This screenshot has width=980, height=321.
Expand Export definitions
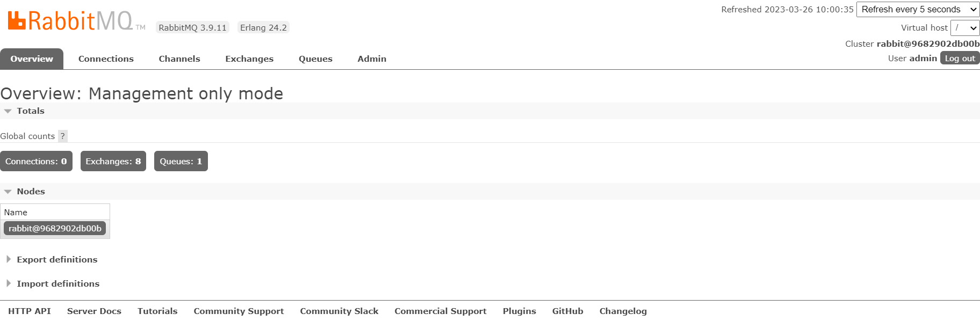point(56,260)
